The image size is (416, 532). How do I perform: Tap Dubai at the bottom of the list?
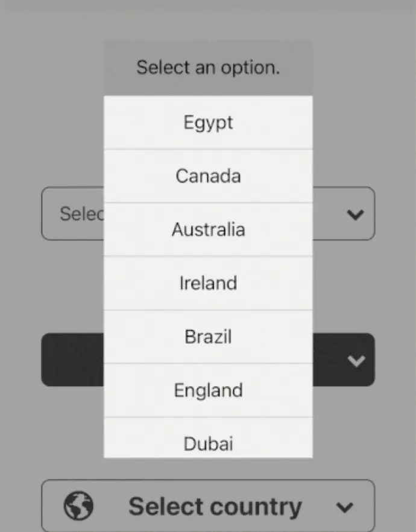(208, 443)
